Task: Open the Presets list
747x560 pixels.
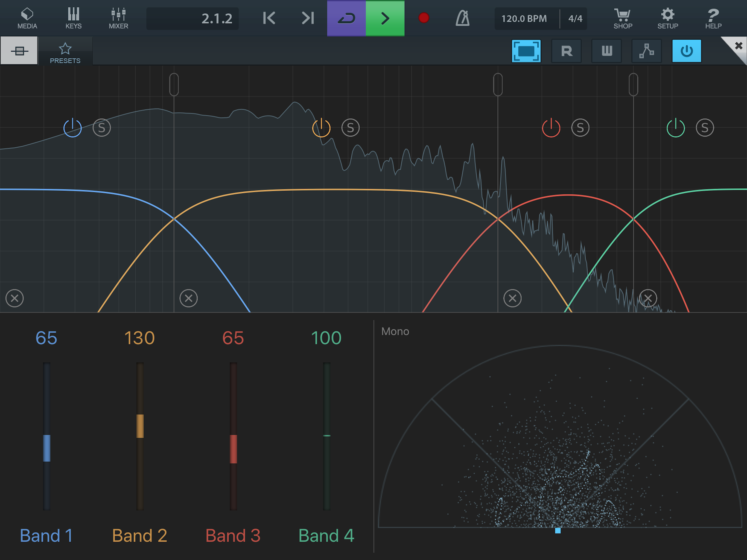Action: 65,53
